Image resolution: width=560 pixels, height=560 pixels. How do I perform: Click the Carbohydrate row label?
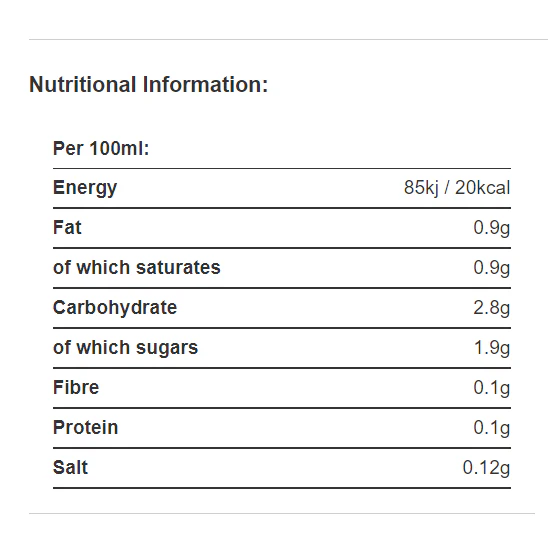(115, 308)
